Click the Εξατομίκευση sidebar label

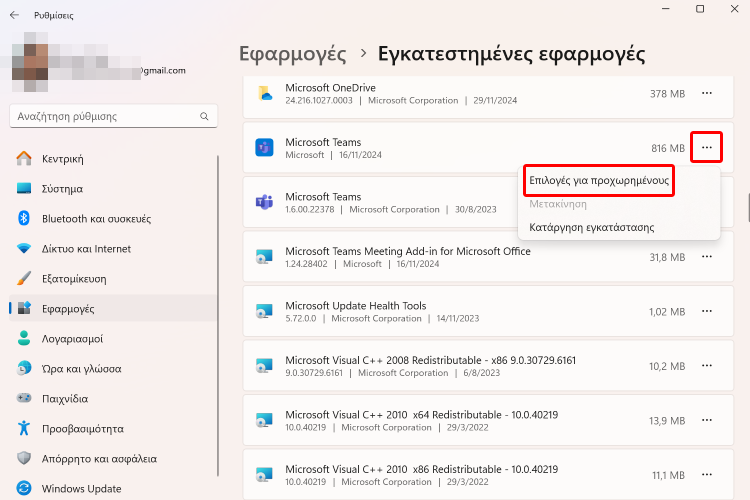point(74,279)
